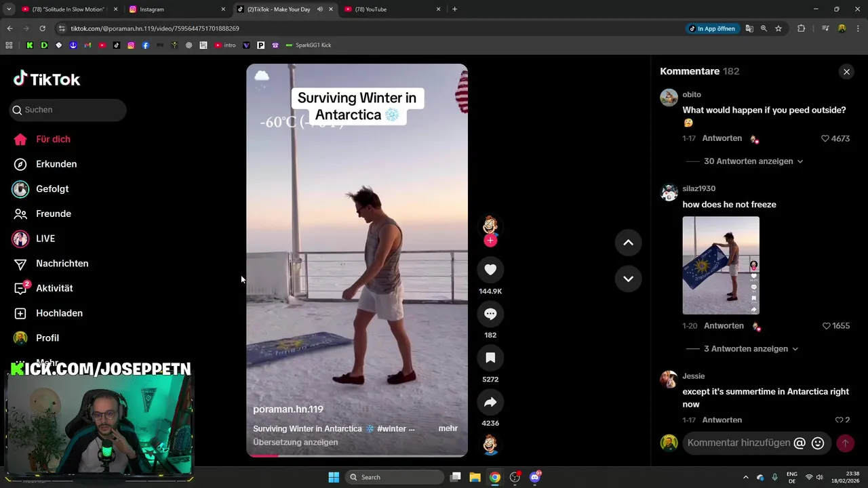
Task: Open the media controls music icon
Action: pos(825,28)
